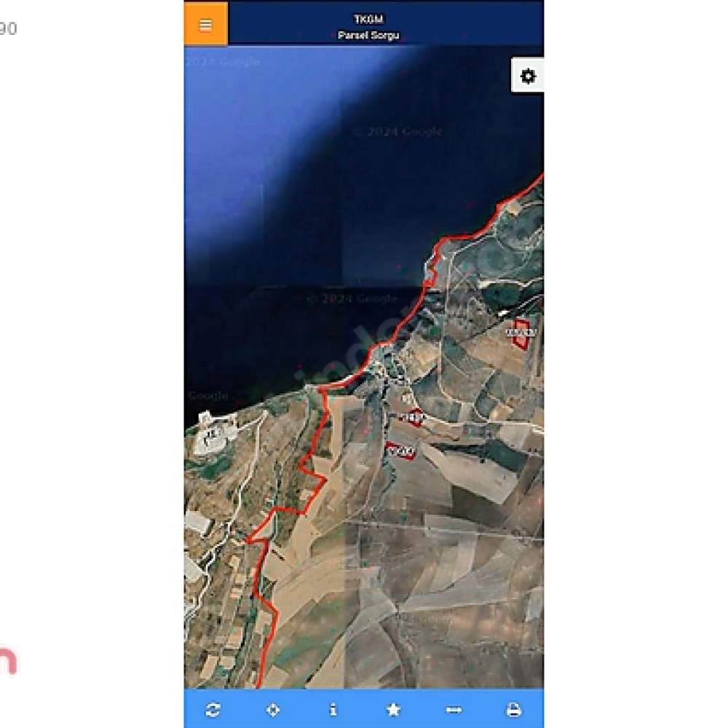Viewport: 728px width, 728px height.
Task: Tap the TKGM Parsel Sorgu header title
Action: (368, 27)
